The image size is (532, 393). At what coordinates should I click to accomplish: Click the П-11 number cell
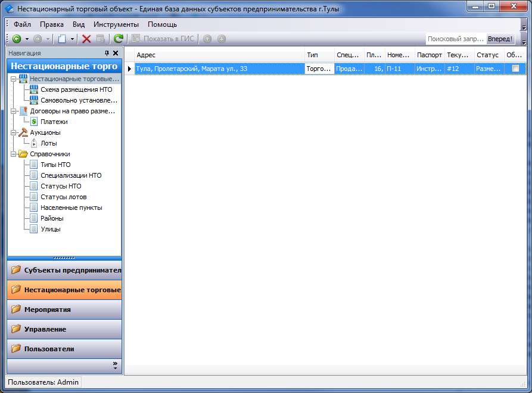coord(400,69)
